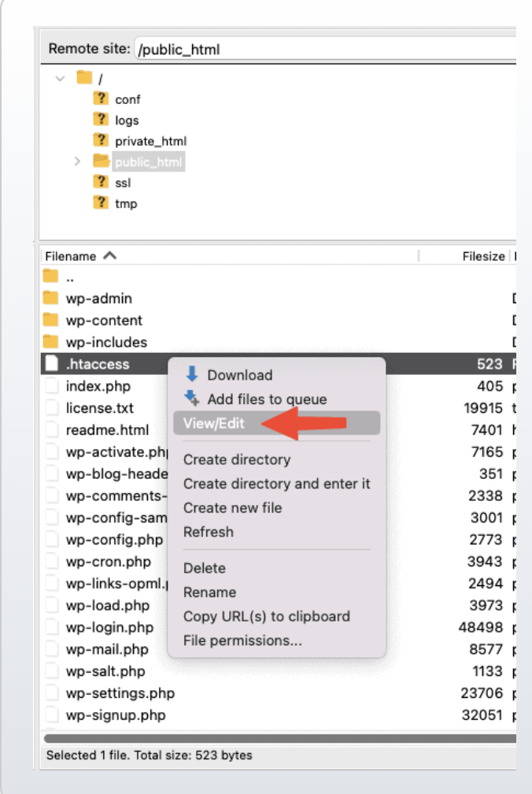Choose View/Edit from the context menu
This screenshot has height=794, width=532.
click(x=276, y=423)
